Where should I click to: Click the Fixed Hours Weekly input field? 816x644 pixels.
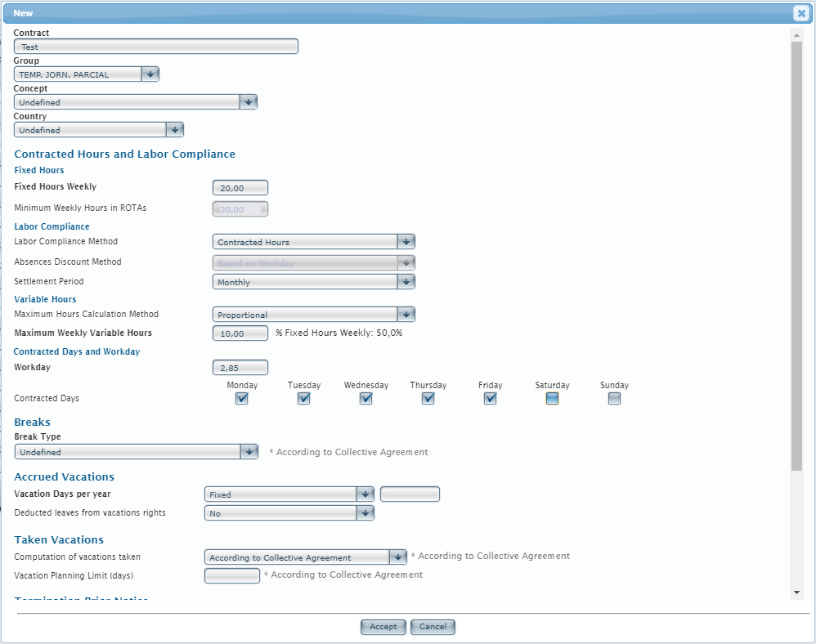240,188
